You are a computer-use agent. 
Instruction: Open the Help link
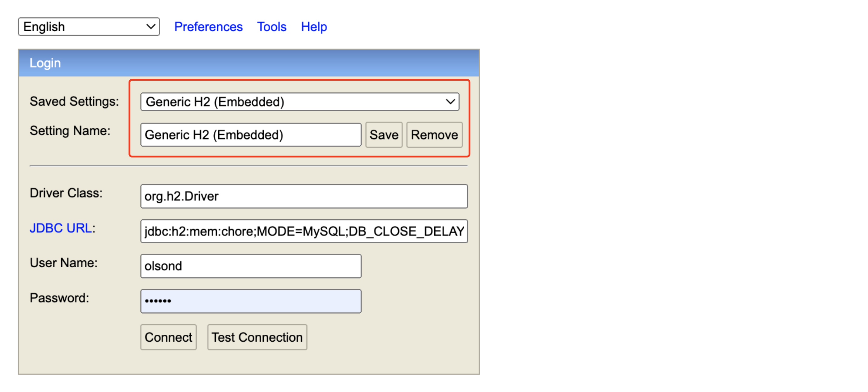pyautogui.click(x=314, y=27)
